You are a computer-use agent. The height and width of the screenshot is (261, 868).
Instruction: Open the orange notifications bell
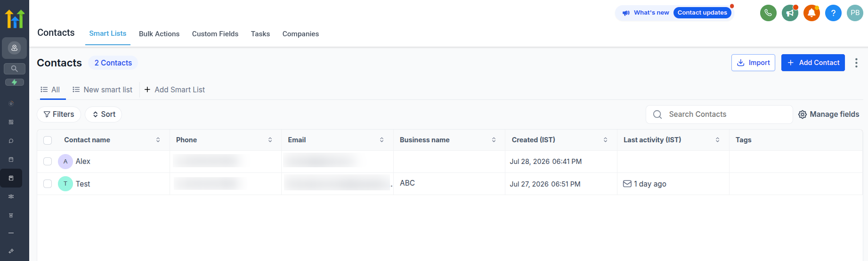click(x=811, y=13)
